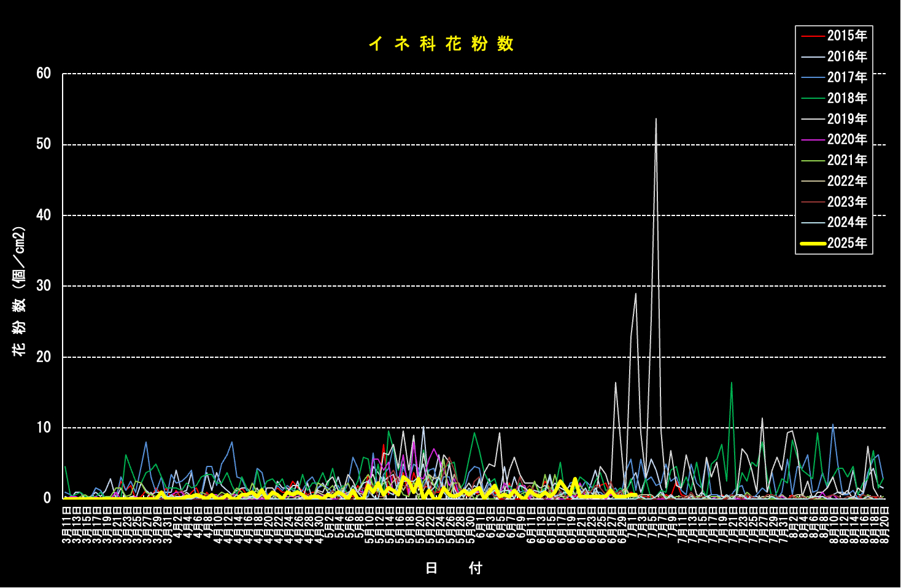Select the 2015年 legend label
901x588 pixels.
pyautogui.click(x=847, y=36)
